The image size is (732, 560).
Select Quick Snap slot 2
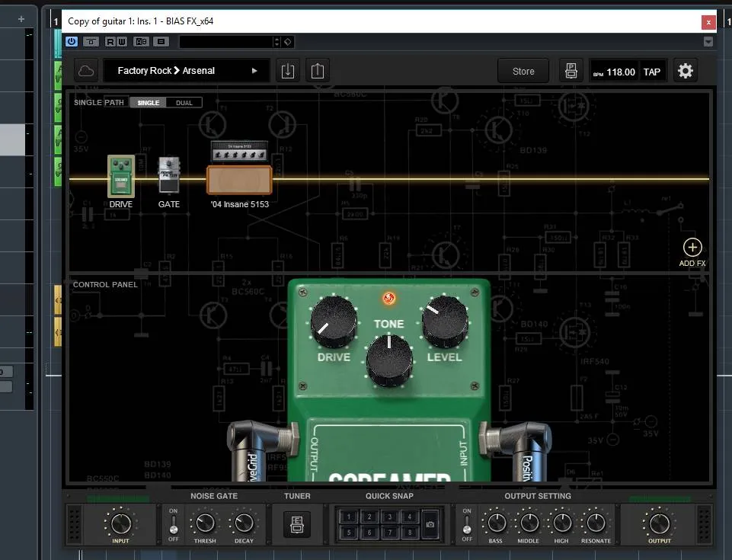pyautogui.click(x=369, y=517)
